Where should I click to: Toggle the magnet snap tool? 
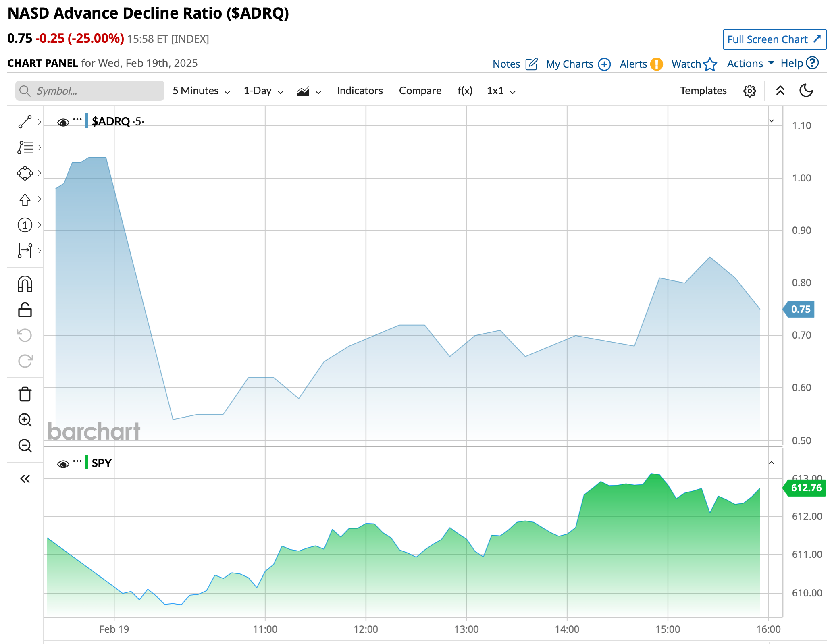(x=25, y=284)
